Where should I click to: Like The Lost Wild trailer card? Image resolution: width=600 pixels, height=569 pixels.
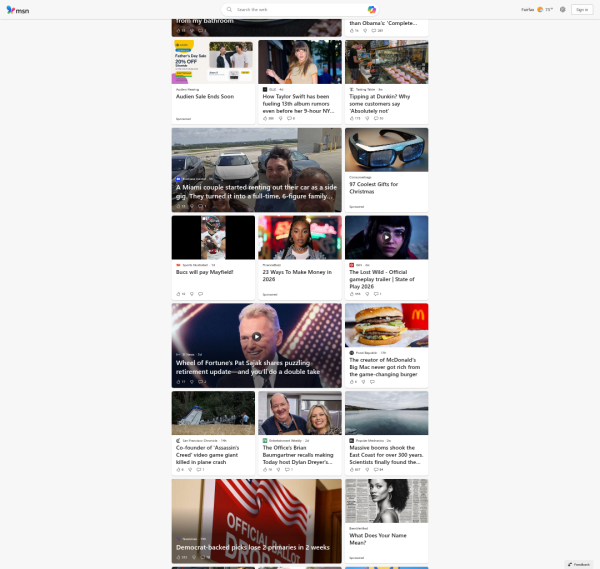click(x=352, y=294)
